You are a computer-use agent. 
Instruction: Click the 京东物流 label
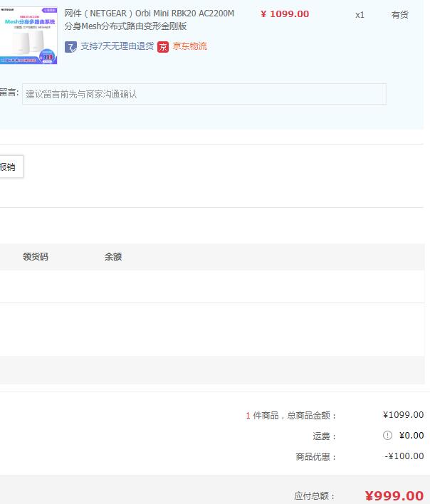pos(189,46)
